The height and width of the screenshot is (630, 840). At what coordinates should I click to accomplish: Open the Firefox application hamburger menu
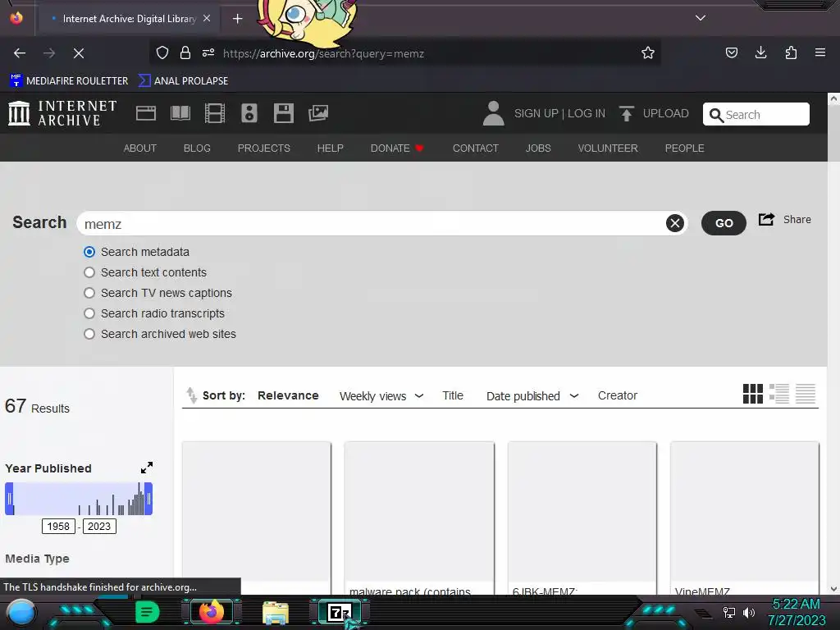[x=820, y=52]
